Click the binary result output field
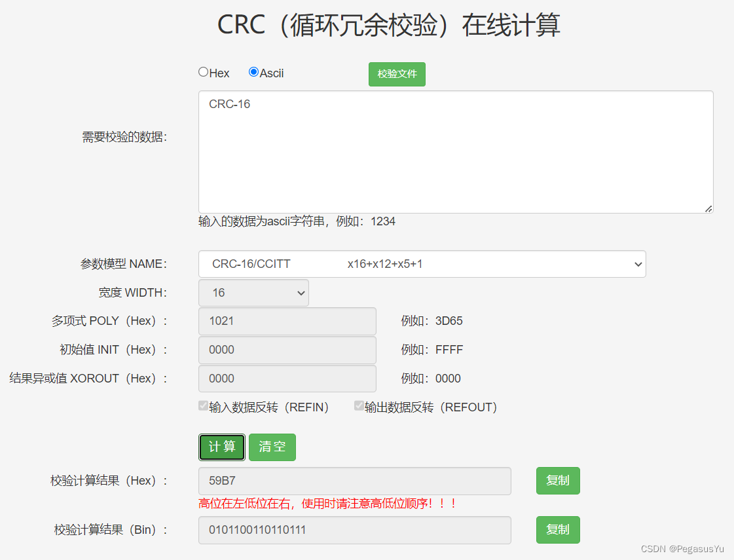This screenshot has width=734, height=560. (354, 530)
